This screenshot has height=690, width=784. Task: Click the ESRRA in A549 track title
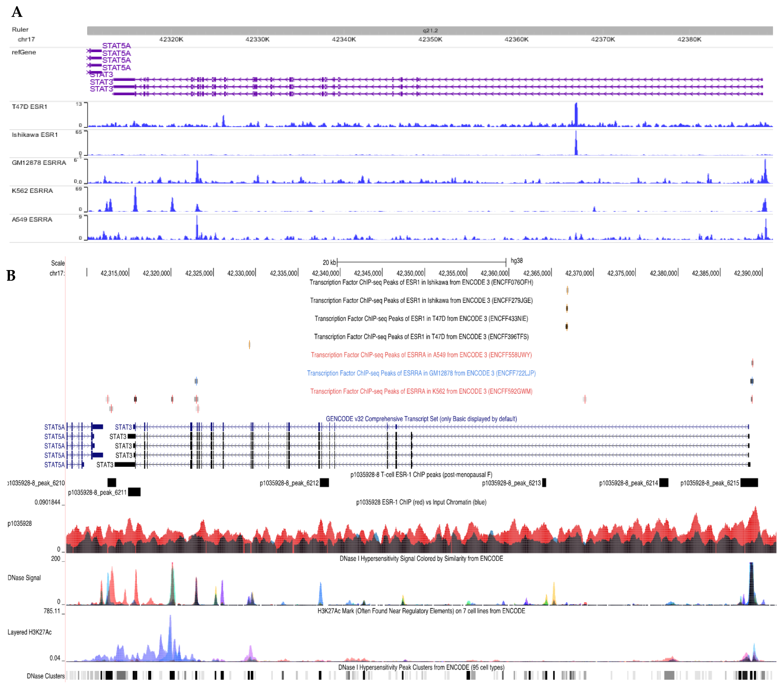tap(421, 355)
